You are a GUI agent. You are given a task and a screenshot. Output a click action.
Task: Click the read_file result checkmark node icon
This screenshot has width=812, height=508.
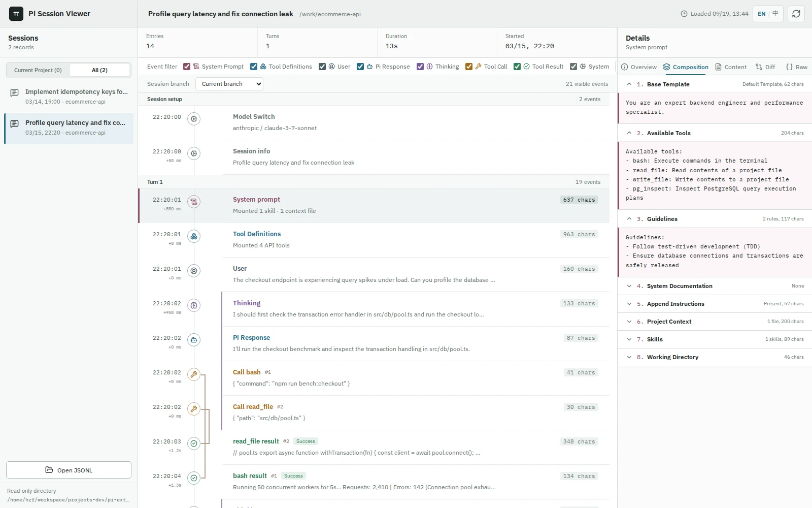click(x=194, y=443)
